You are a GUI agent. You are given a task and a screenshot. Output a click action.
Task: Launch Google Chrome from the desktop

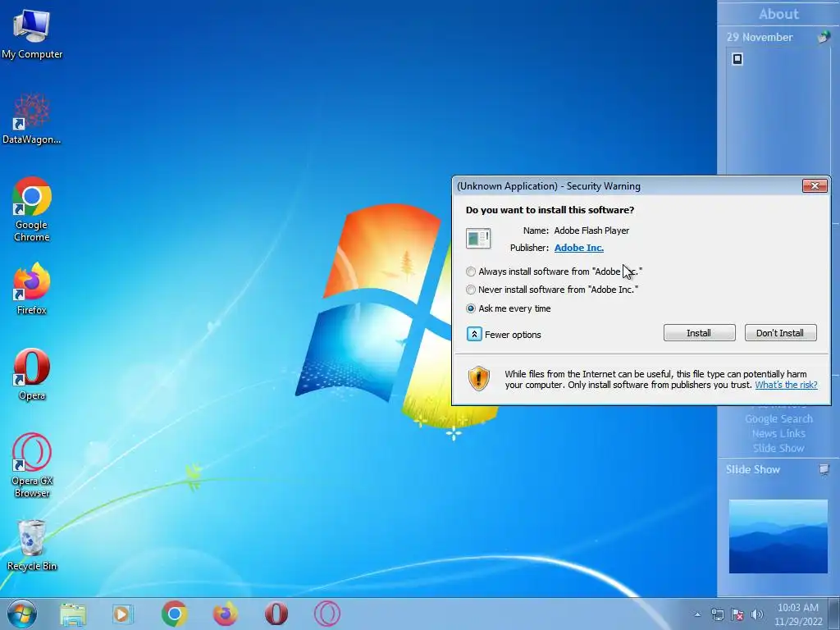point(32,209)
